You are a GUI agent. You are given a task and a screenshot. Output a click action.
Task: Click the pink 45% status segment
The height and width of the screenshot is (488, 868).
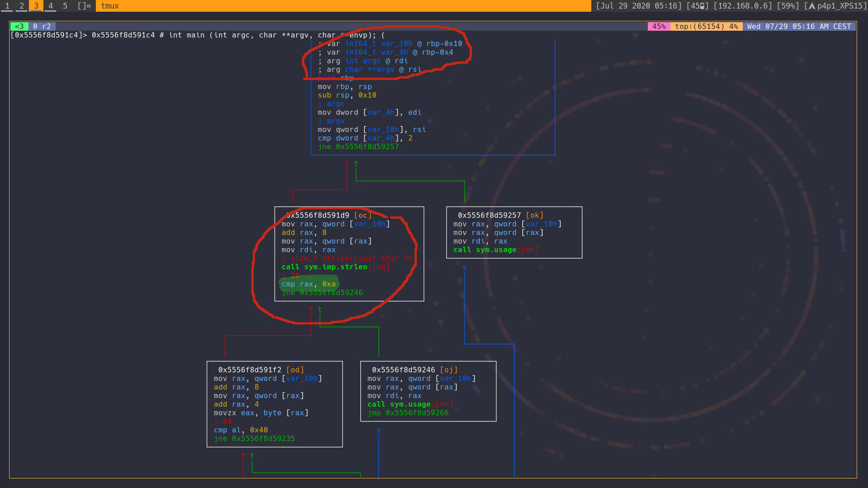(x=659, y=26)
